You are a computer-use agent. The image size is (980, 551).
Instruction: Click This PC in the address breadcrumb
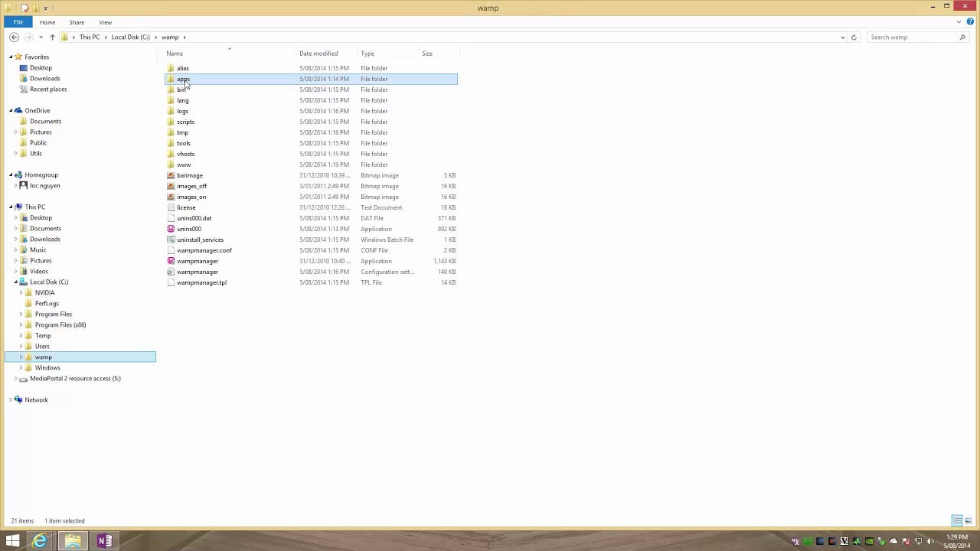(x=90, y=37)
